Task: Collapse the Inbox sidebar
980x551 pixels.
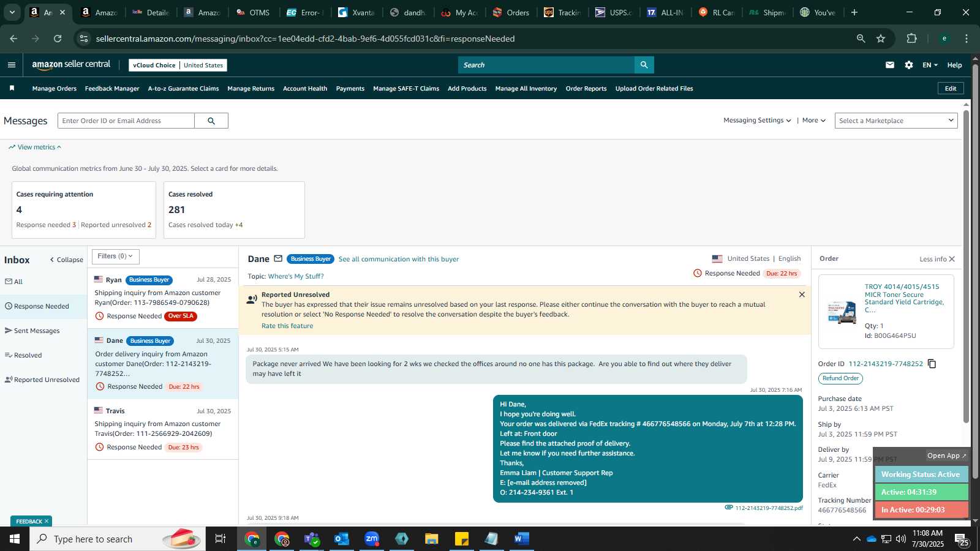Action: pos(66,260)
